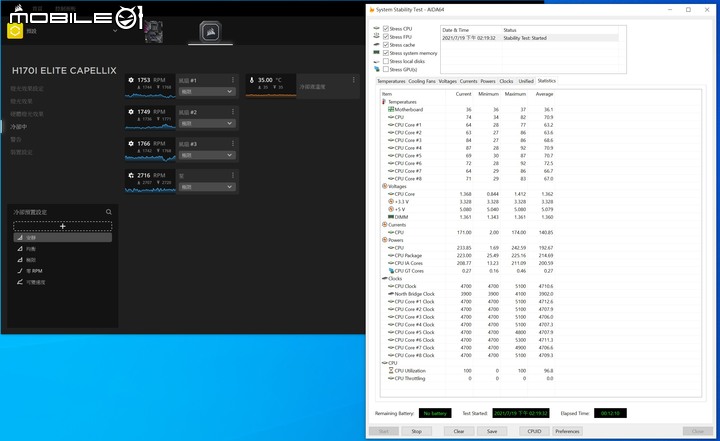Click the Clear button in AIDA64
This screenshot has width=720, height=441.
click(459, 431)
